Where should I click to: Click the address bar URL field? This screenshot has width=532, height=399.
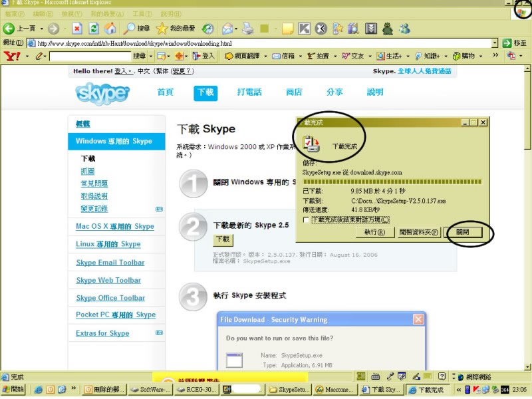(260, 43)
